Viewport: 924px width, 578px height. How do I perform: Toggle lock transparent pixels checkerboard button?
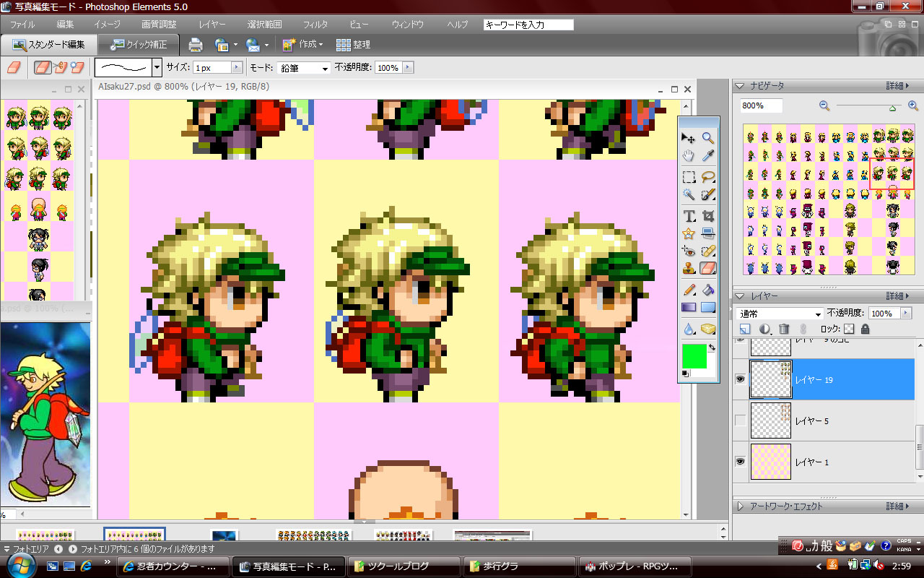click(x=849, y=329)
